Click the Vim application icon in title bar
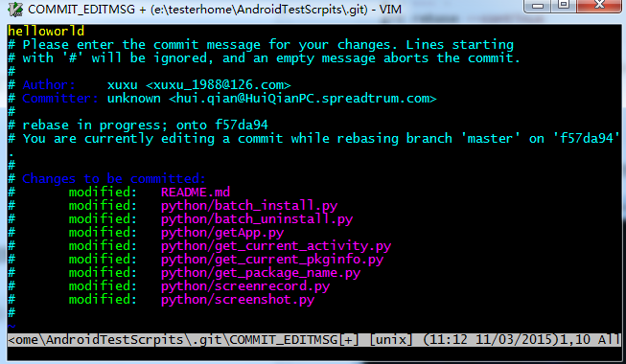This screenshot has height=364, width=626. pos(15,10)
